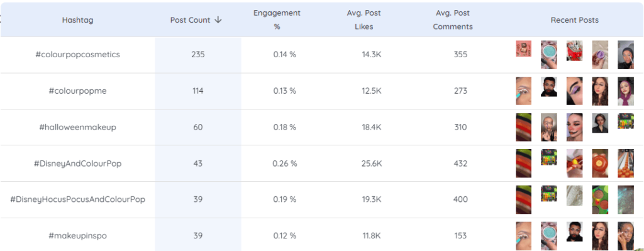Viewport: 644px width, 251px height.
Task: Open the #colourpopme hashtag link
Action: pyautogui.click(x=77, y=91)
